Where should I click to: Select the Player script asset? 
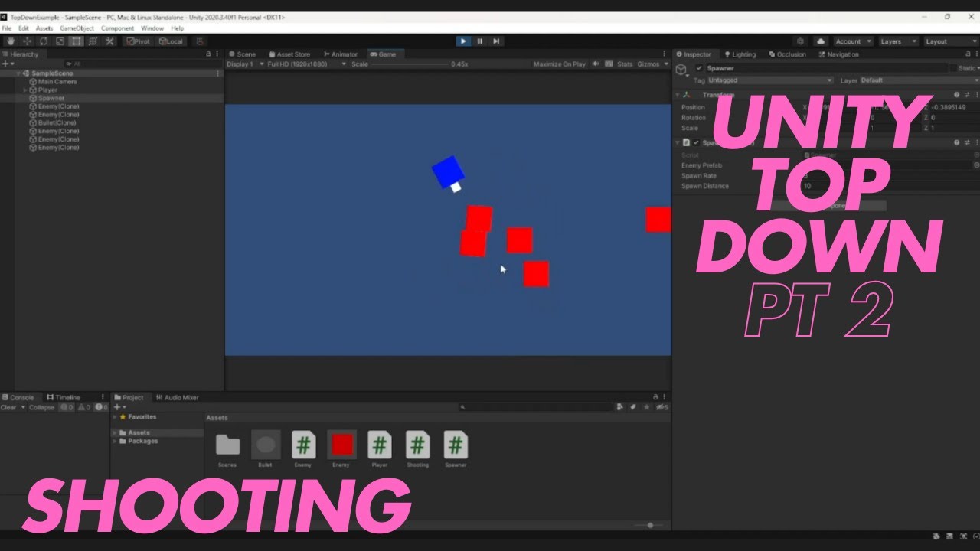tap(380, 448)
